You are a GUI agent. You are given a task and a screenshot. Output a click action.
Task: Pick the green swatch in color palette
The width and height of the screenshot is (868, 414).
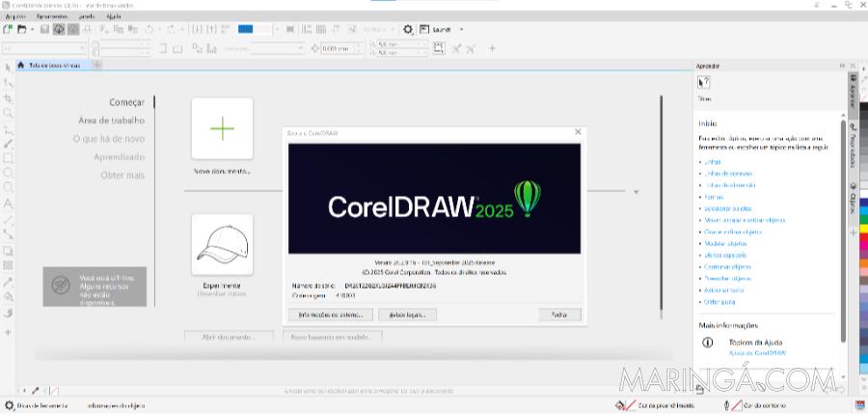[x=863, y=221]
